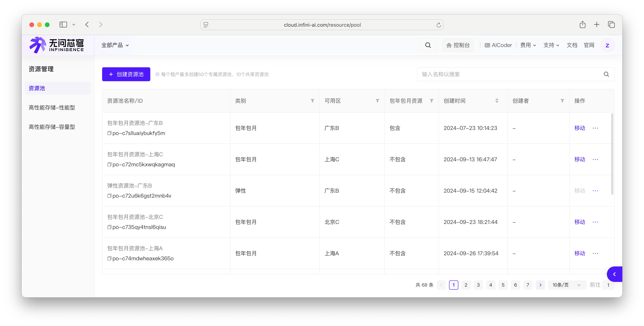Click 创建资源池 button

tap(126, 74)
